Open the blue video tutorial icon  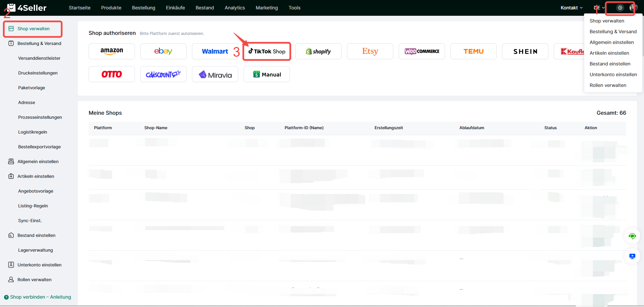(x=632, y=256)
